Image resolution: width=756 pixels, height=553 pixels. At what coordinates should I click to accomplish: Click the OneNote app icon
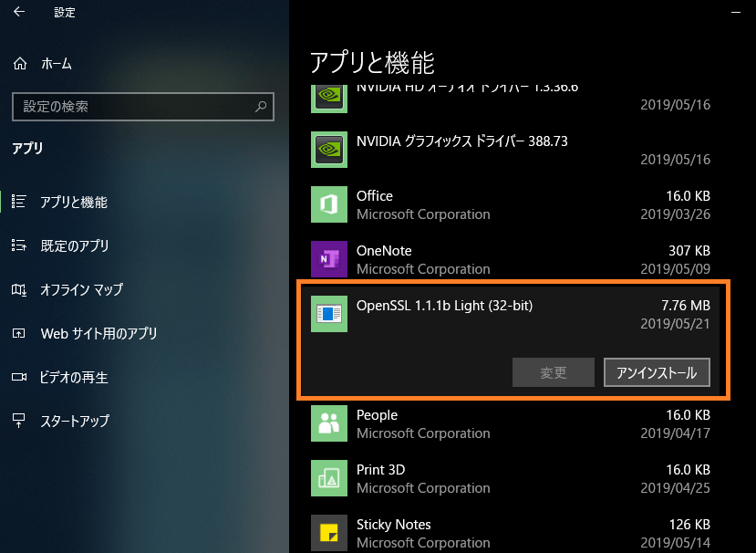[329, 259]
